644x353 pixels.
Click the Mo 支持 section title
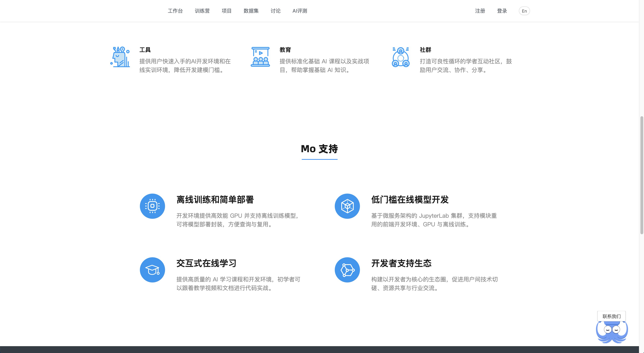click(319, 149)
